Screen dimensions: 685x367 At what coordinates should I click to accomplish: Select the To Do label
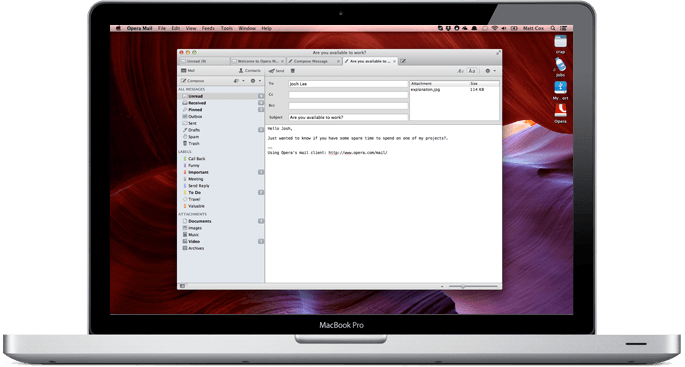[221, 192]
